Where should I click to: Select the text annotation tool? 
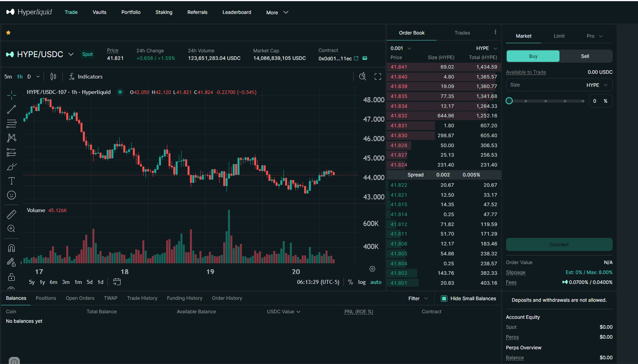click(11, 181)
